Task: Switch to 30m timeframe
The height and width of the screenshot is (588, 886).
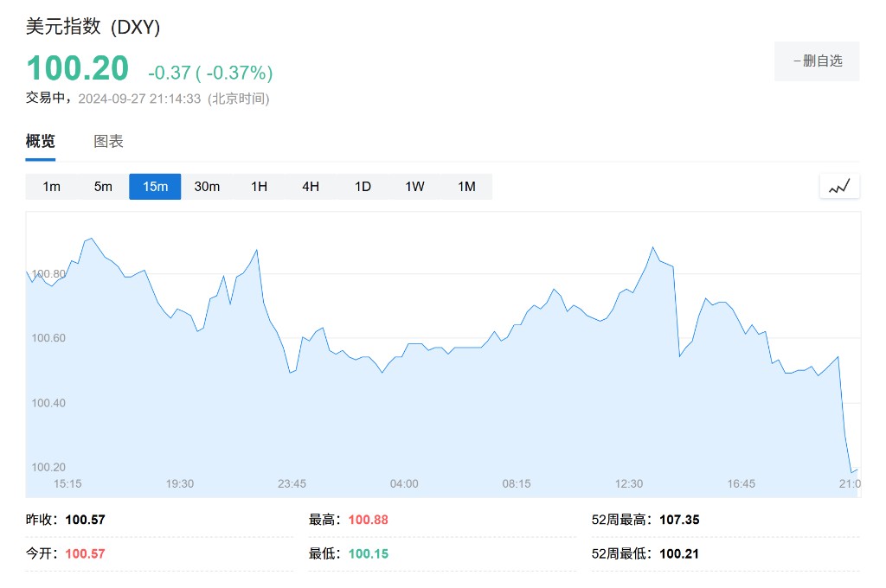Action: [x=207, y=187]
